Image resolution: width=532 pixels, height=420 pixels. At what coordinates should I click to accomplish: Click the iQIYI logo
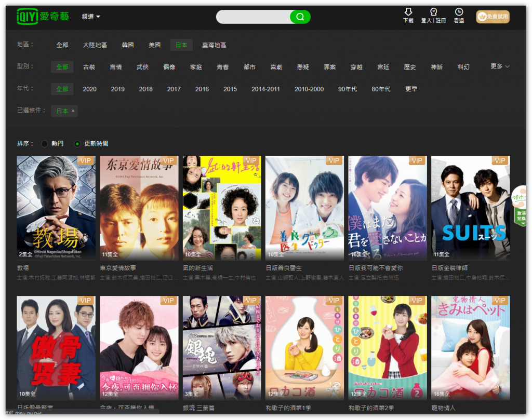pyautogui.click(x=43, y=16)
